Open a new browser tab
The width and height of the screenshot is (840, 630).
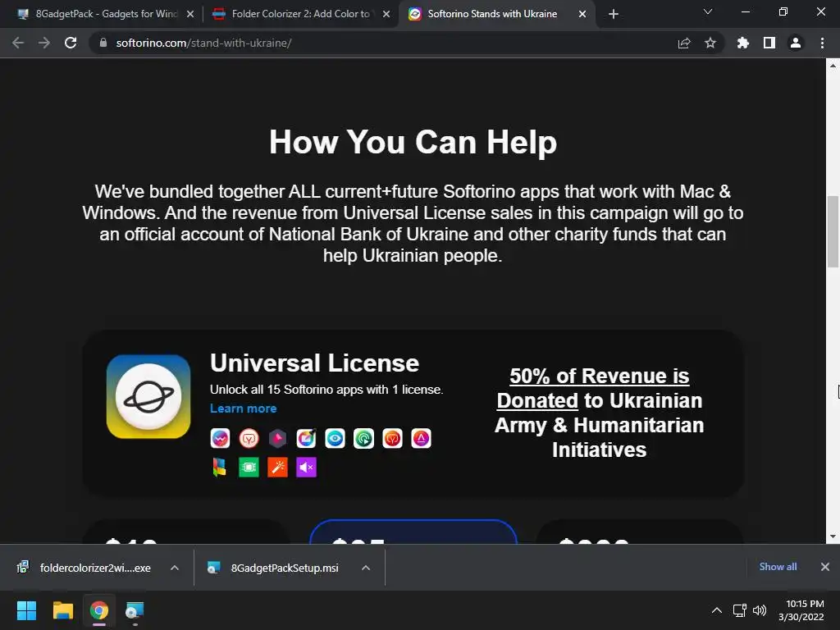[614, 14]
